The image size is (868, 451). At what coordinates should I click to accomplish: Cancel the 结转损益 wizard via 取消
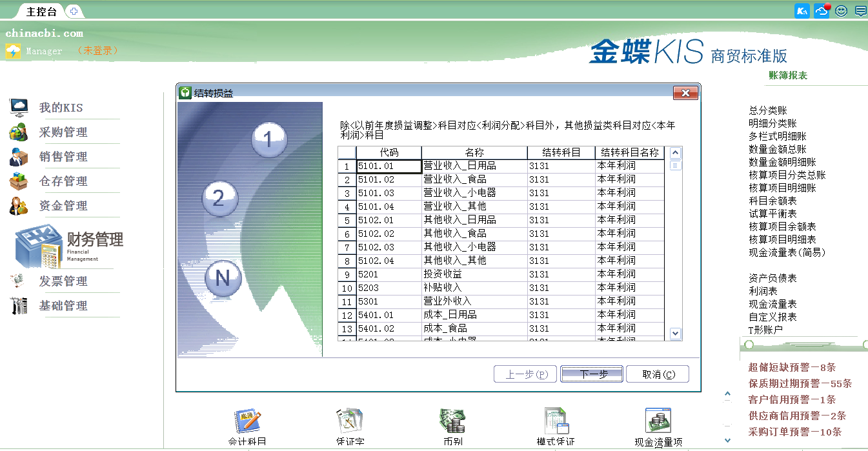click(658, 374)
